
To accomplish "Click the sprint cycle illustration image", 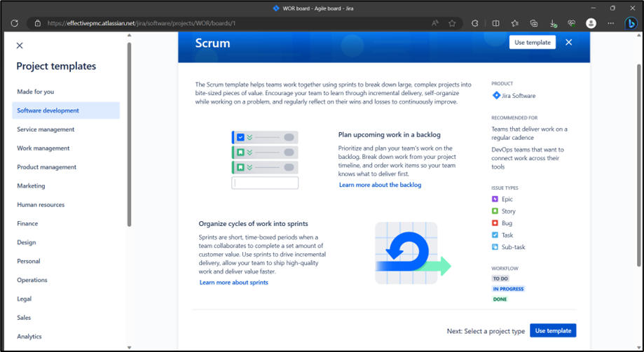I will pos(413,253).
